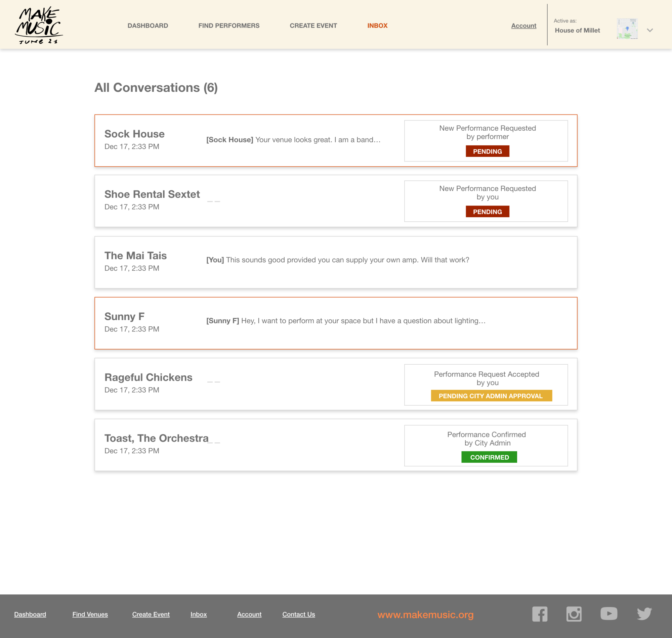Open the Sunny F conversation
Image resolution: width=672 pixels, height=638 pixels.
(x=336, y=323)
